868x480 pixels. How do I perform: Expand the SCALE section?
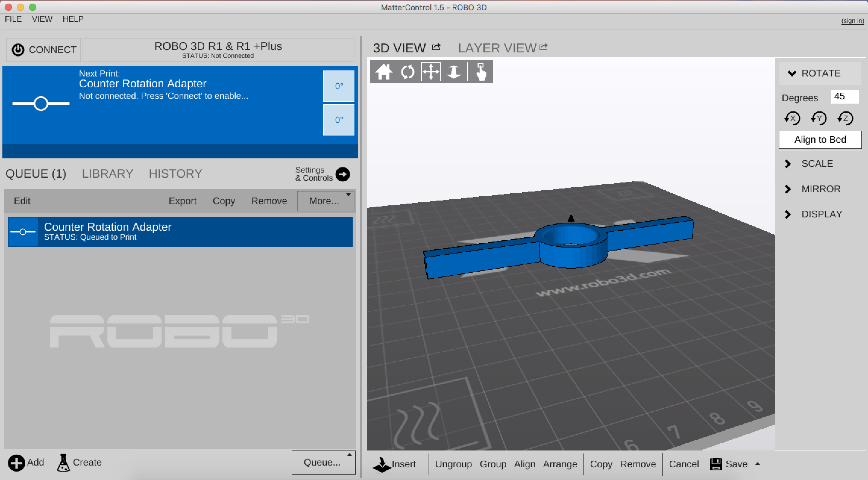click(788, 164)
